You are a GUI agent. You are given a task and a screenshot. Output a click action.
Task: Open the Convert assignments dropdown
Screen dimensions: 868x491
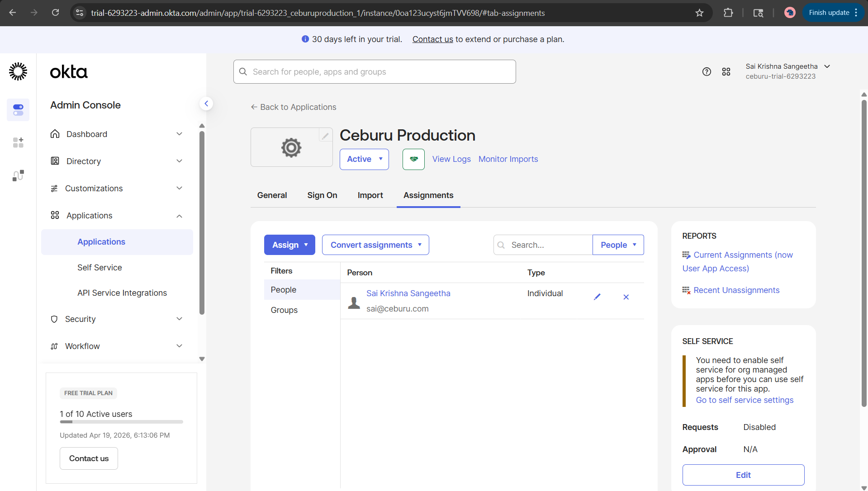(375, 245)
